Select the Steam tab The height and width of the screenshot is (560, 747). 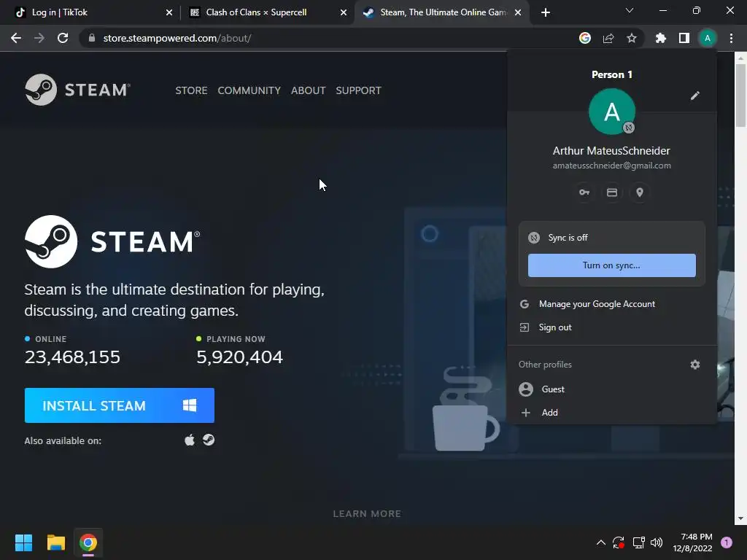(441, 12)
